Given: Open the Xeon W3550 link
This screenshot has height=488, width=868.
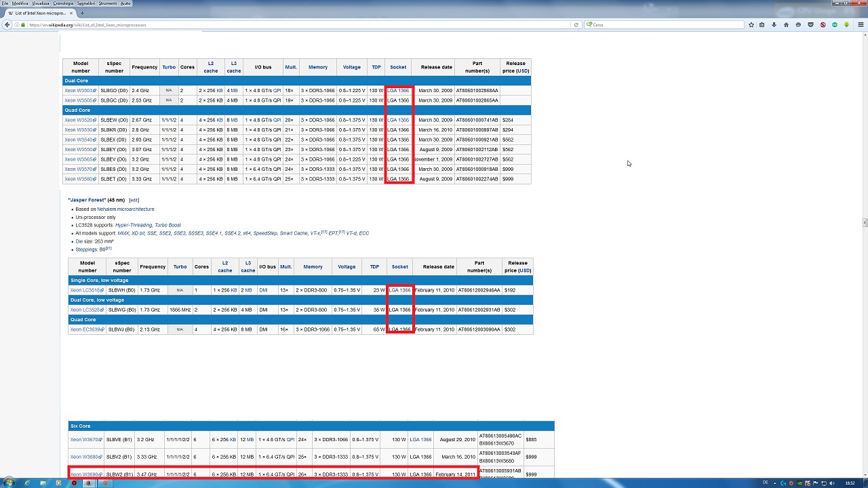Looking at the screenshot, I should point(81,149).
